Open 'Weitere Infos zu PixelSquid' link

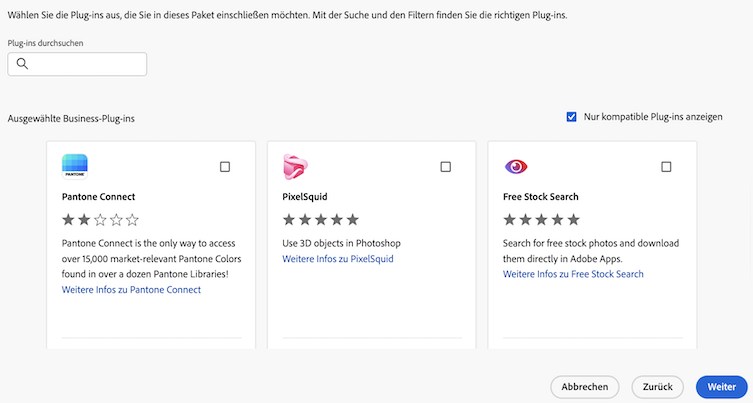pyautogui.click(x=338, y=259)
